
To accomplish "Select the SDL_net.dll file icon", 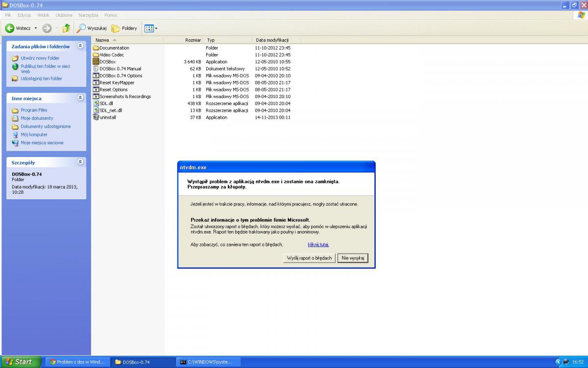I will (x=96, y=110).
